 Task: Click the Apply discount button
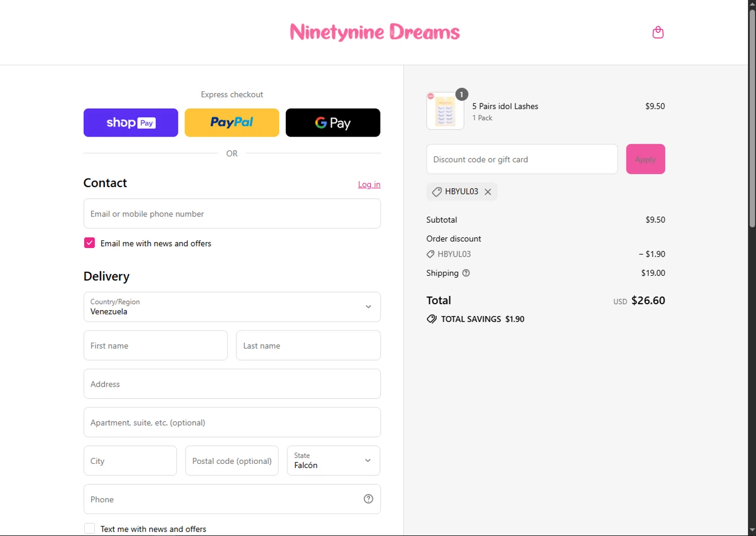[645, 159]
